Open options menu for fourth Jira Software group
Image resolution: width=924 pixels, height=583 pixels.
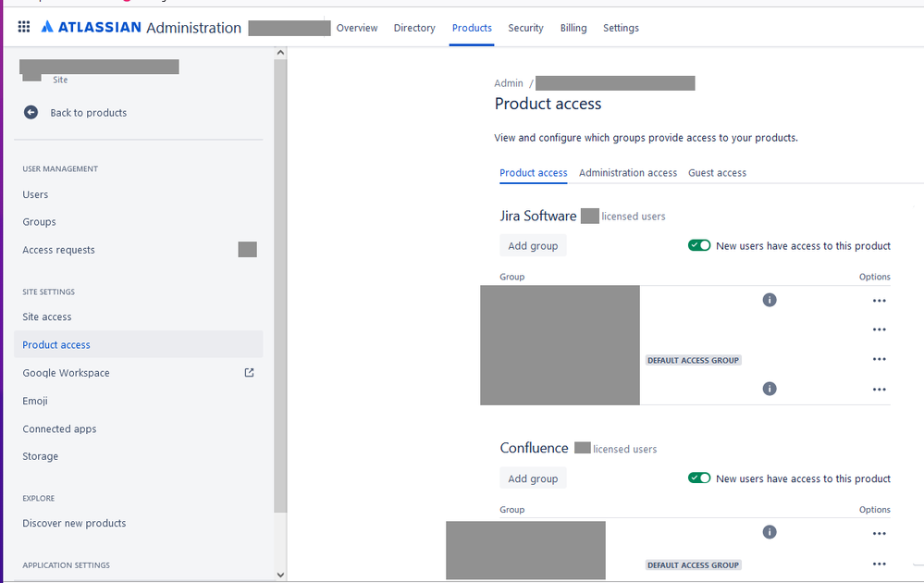[x=880, y=389]
